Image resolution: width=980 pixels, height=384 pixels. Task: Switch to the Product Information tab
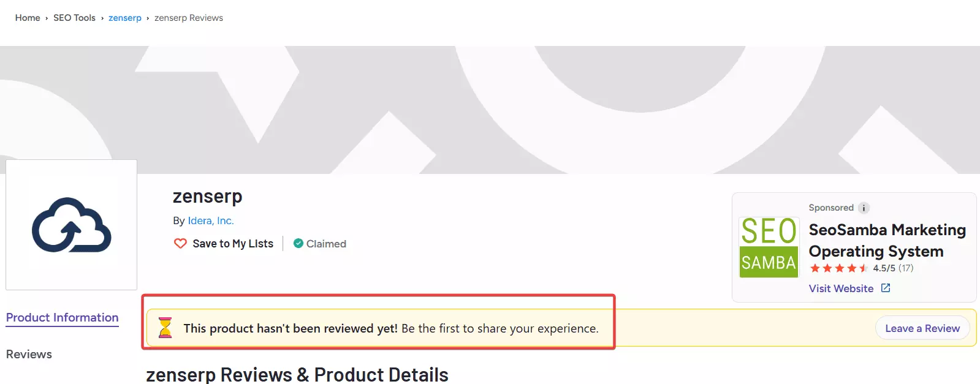click(x=62, y=317)
